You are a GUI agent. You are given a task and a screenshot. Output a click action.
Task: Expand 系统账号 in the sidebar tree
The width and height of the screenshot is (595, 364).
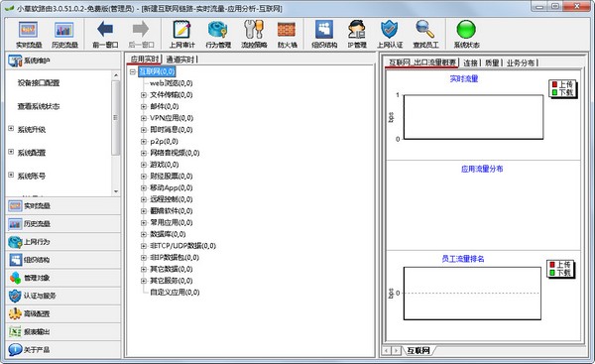[11, 175]
